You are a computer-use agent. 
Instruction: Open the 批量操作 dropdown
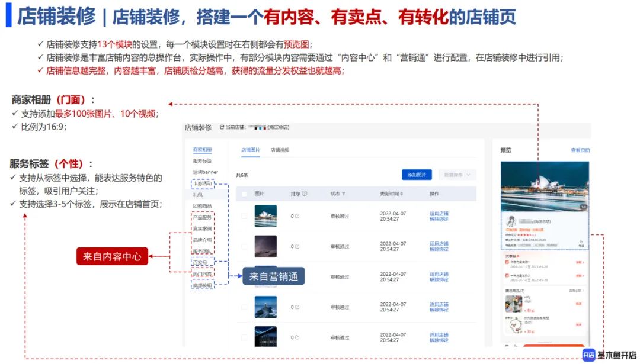457,175
